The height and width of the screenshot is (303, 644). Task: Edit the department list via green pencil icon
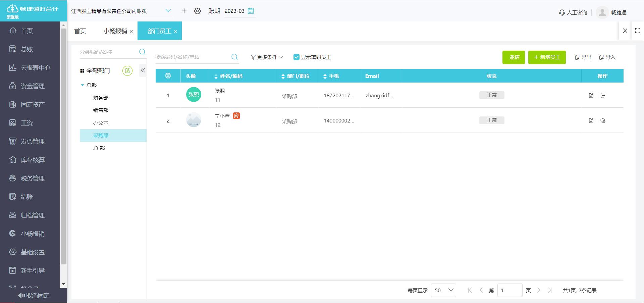coord(127,71)
